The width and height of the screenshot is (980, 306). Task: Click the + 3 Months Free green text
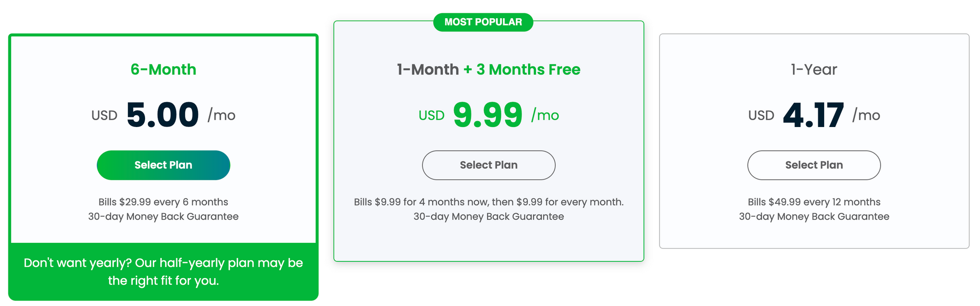(x=522, y=70)
